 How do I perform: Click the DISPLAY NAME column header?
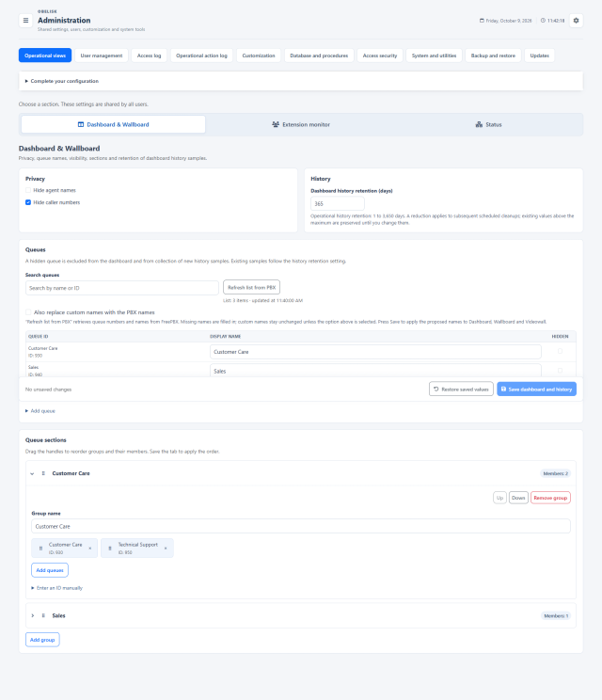pos(226,336)
